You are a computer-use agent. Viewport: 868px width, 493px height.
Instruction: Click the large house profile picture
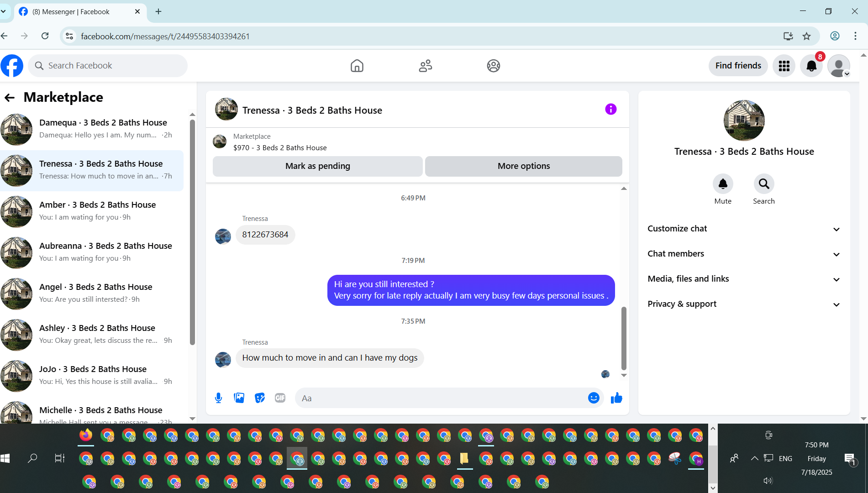[744, 121]
